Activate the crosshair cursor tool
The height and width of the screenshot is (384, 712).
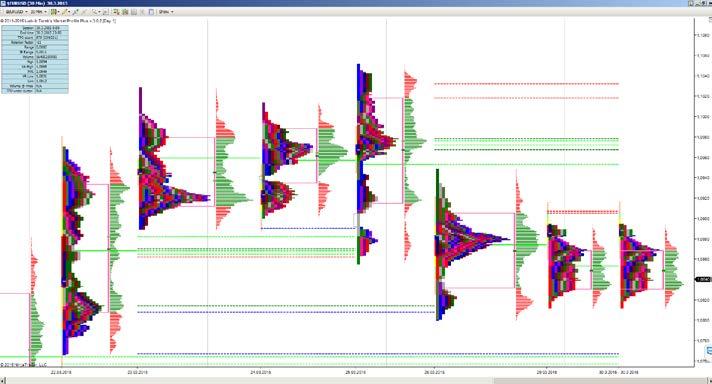click(75, 12)
